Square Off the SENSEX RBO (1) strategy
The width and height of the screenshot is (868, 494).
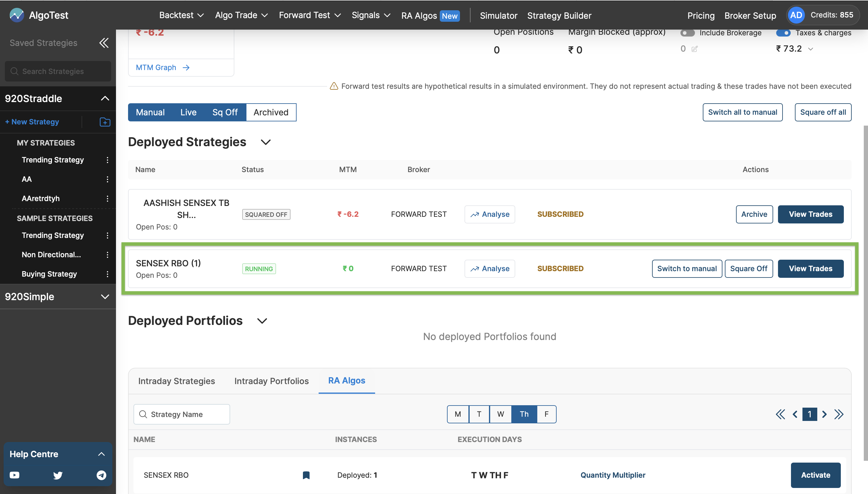tap(749, 269)
